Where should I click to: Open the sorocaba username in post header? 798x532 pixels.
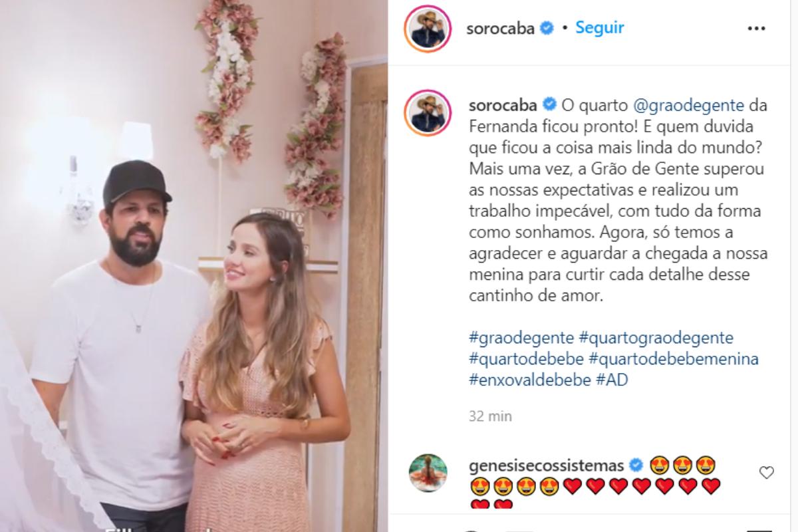coord(502,29)
